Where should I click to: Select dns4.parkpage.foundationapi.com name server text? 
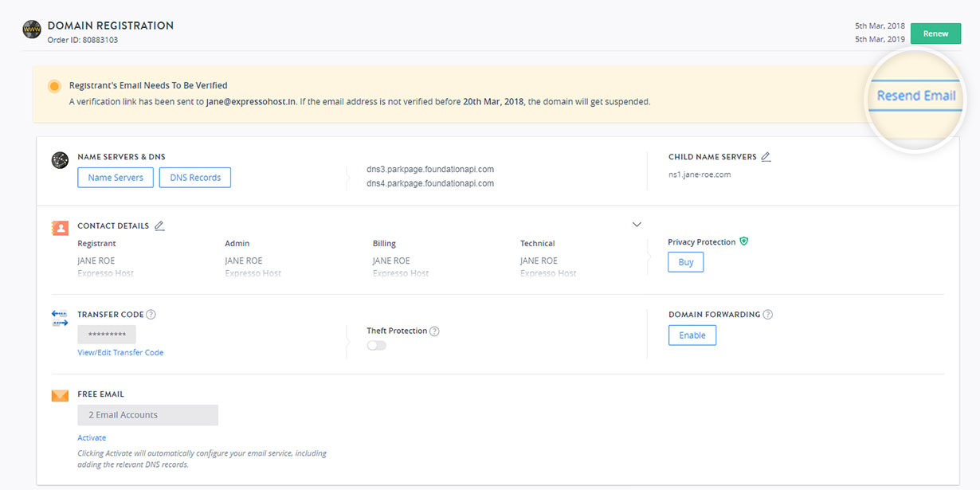[430, 183]
